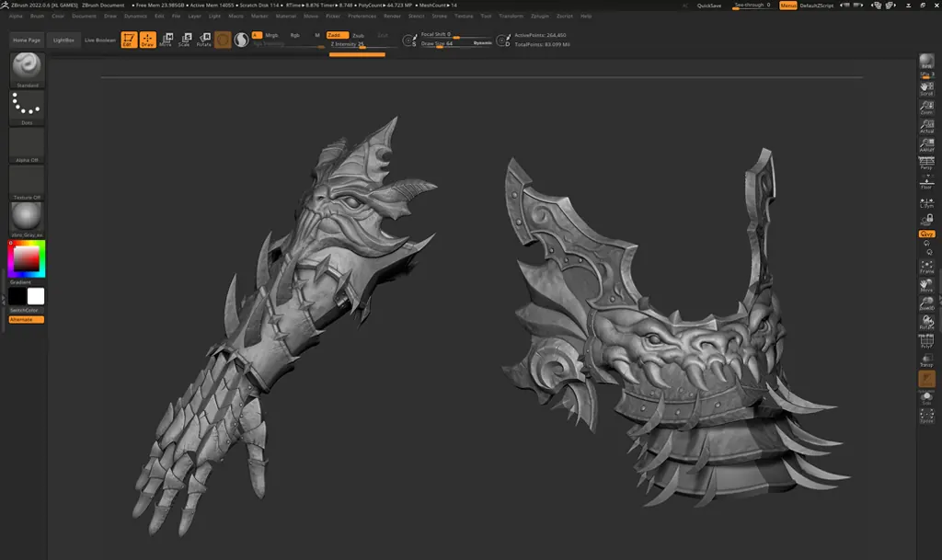Viewport: 942px width, 560px height.
Task: Click the gizmo 3D circle icon
Action: tap(223, 40)
